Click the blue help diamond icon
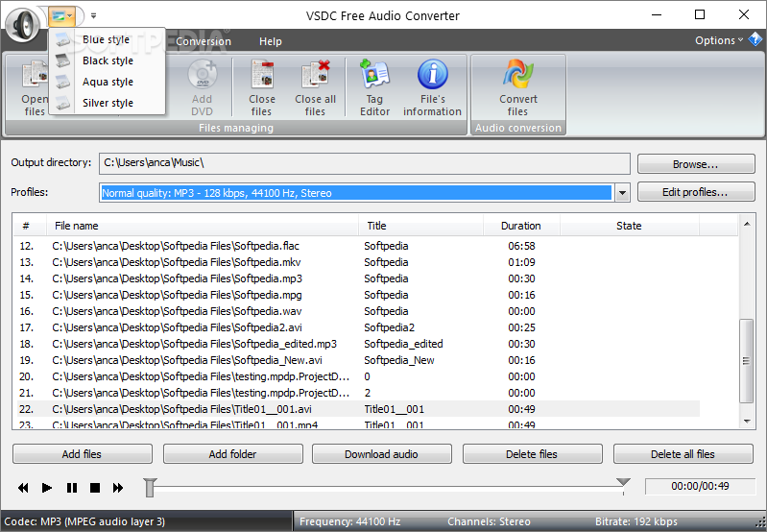The height and width of the screenshot is (532, 767). pos(755,39)
